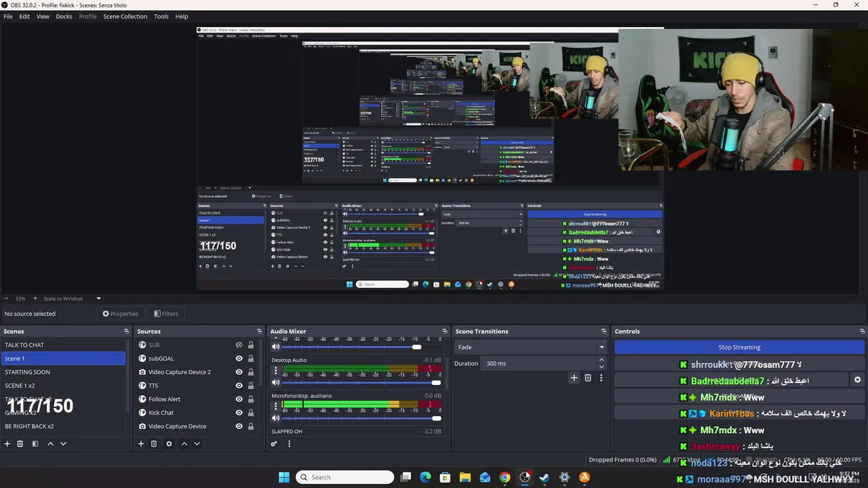Move source up in Sources toolbar
This screenshot has height=488, width=868.
click(184, 444)
